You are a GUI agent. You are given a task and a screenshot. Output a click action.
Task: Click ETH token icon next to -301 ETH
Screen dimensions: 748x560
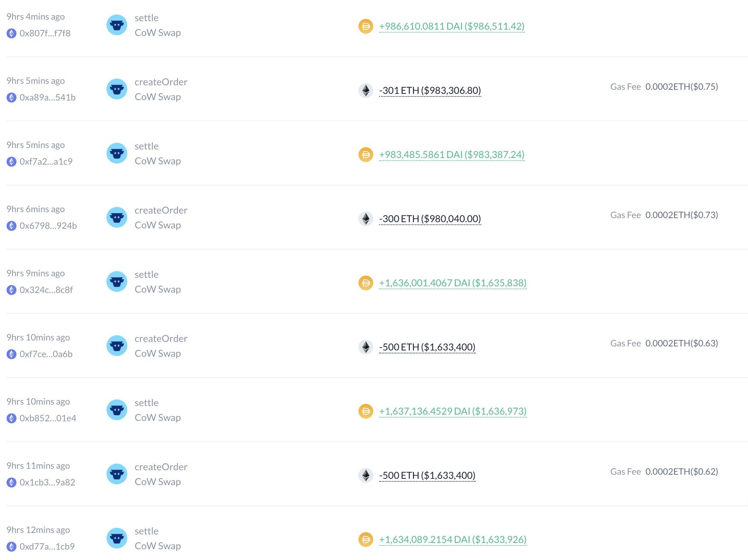(365, 90)
